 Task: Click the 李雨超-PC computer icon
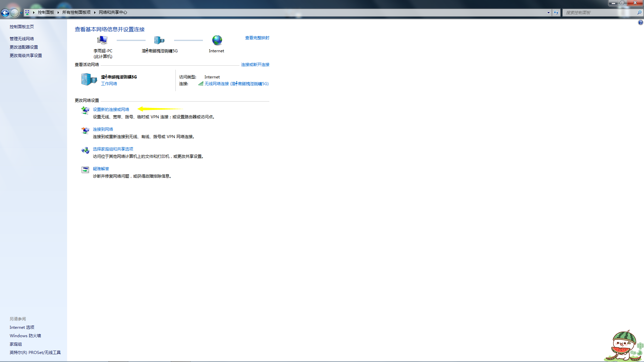pyautogui.click(x=103, y=40)
